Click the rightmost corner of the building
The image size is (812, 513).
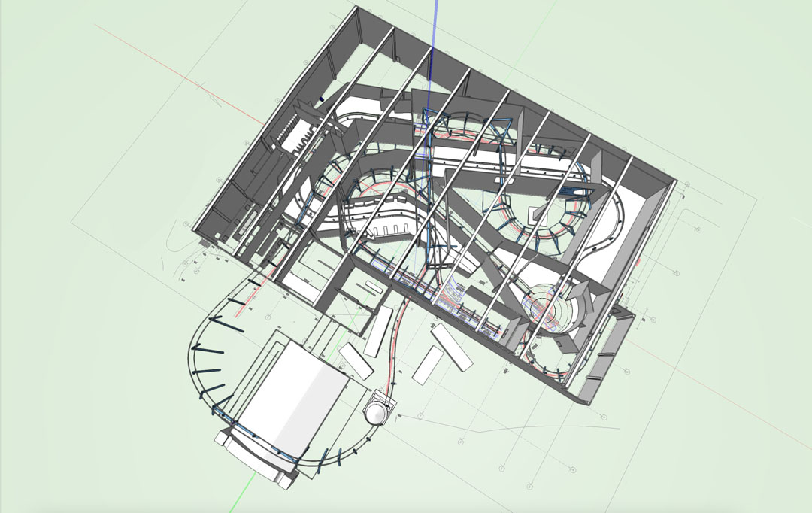click(674, 181)
